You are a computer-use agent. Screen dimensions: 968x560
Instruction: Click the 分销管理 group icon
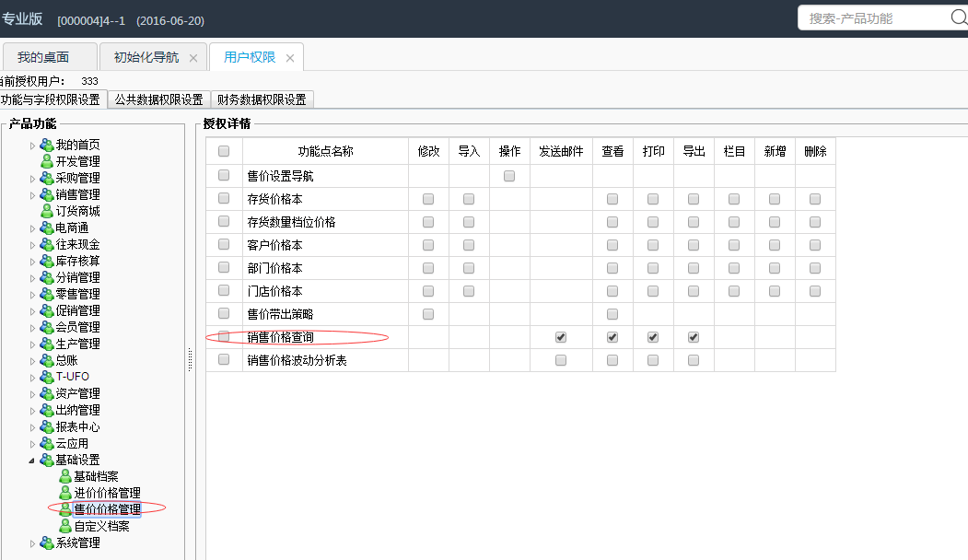[46, 278]
